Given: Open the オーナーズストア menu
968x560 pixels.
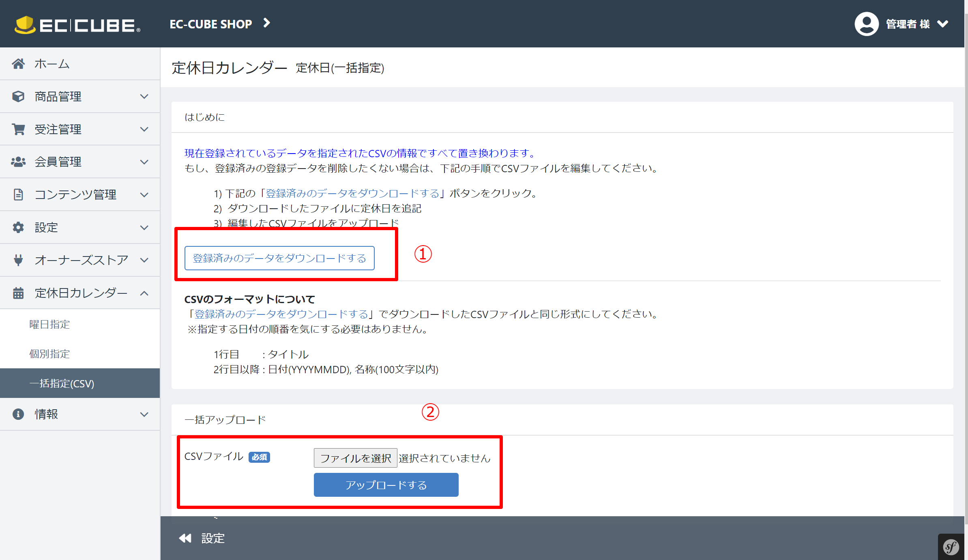Looking at the screenshot, I should [x=80, y=260].
